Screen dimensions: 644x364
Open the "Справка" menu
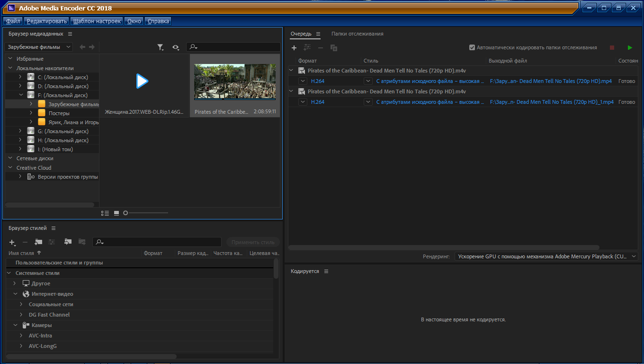click(158, 21)
